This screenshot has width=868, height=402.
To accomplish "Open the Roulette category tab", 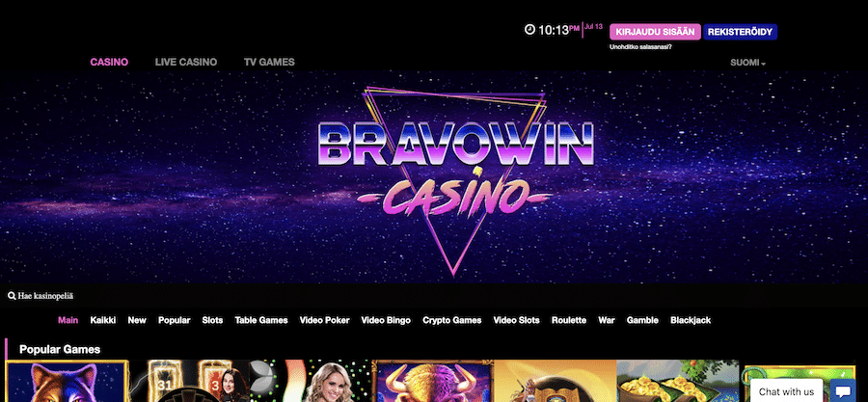I will 568,320.
